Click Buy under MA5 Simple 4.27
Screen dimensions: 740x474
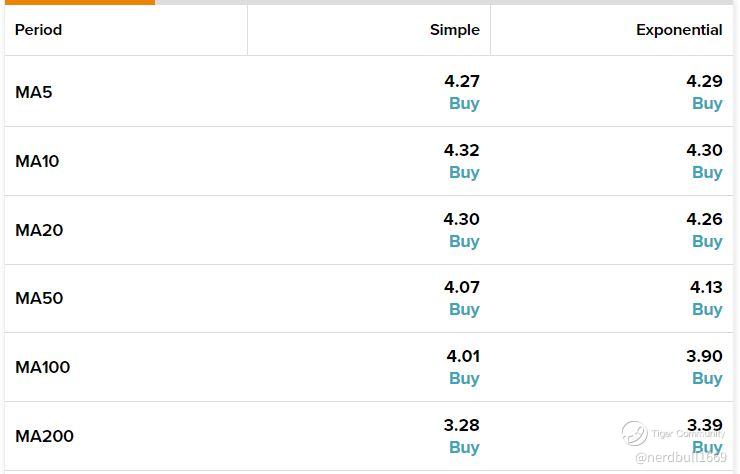tap(464, 103)
